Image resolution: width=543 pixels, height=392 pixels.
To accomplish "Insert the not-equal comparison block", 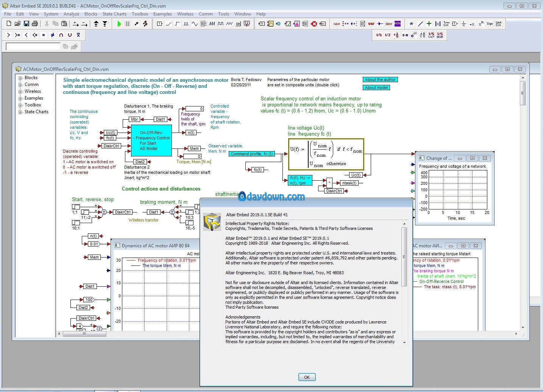I will [x=52, y=35].
